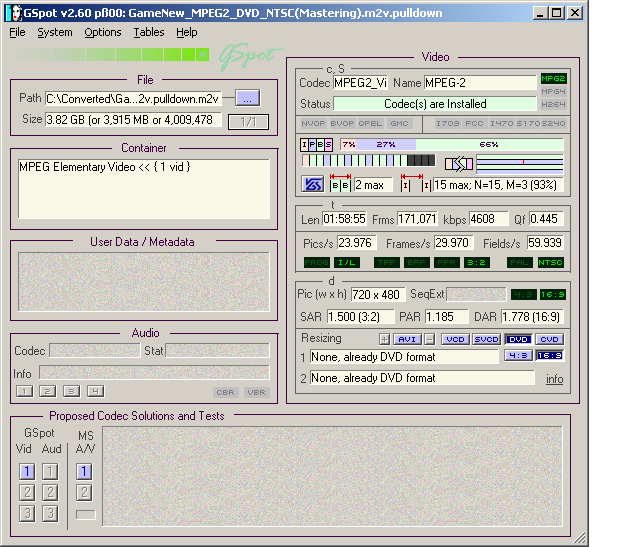
Task: Click audio track 4 button
Action: (x=96, y=391)
